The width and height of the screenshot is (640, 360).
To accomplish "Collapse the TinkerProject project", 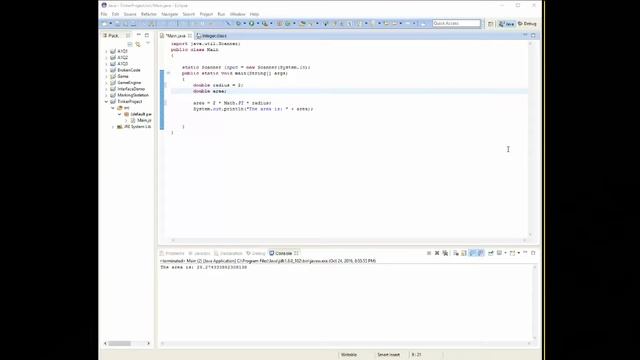I will click(x=107, y=101).
